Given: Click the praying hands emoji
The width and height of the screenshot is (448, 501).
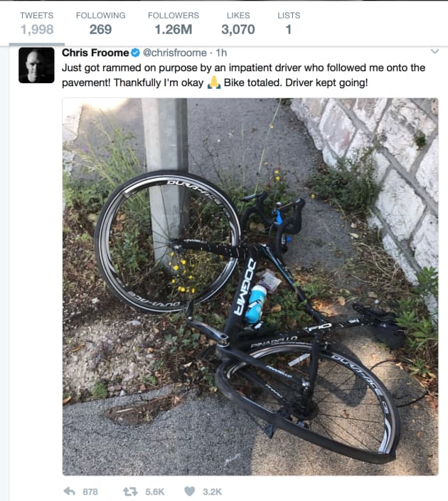Looking at the screenshot, I should (x=214, y=83).
